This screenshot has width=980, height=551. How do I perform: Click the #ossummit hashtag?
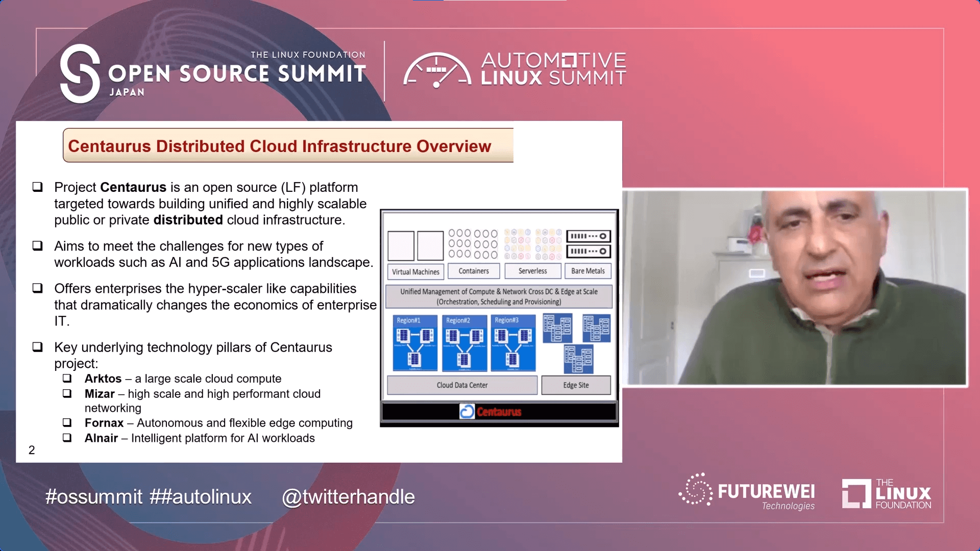point(94,497)
